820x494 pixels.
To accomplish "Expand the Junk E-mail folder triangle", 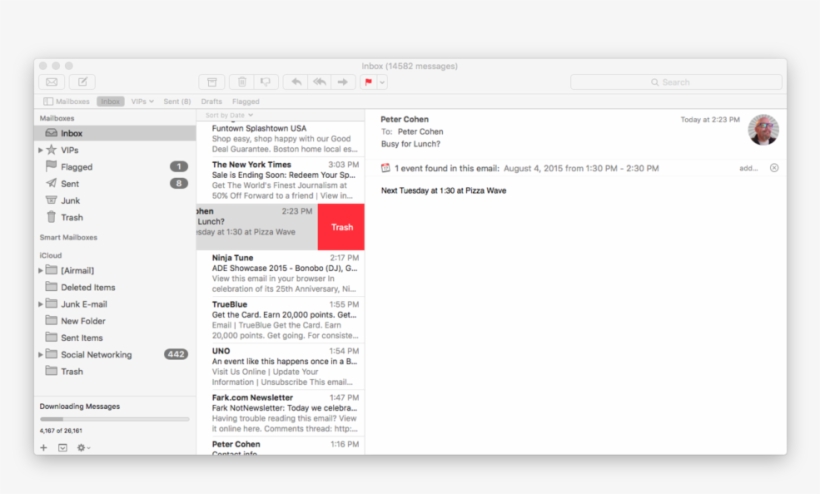I will coord(40,304).
